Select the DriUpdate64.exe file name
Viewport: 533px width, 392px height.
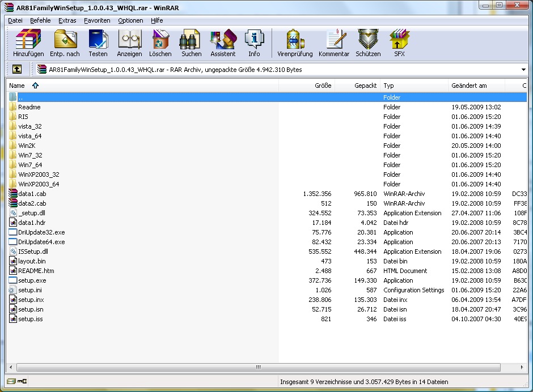(41, 242)
